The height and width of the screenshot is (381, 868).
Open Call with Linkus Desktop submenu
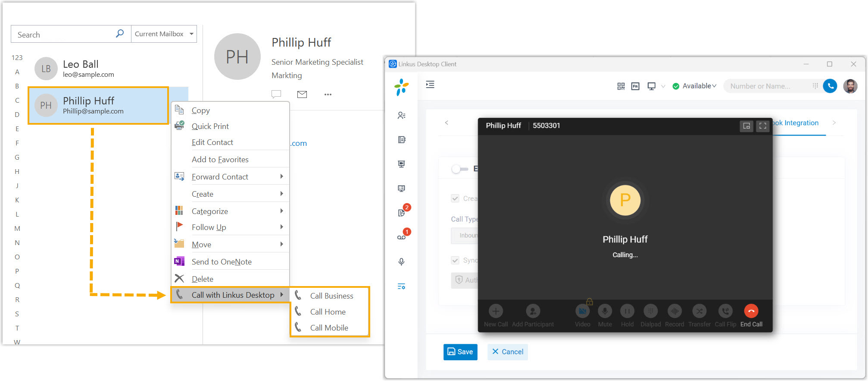point(231,295)
